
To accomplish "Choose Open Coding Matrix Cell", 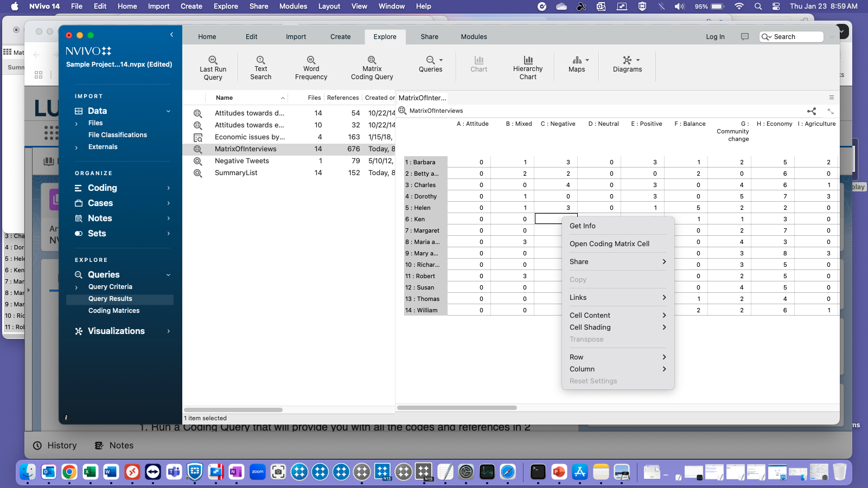I will click(x=609, y=243).
